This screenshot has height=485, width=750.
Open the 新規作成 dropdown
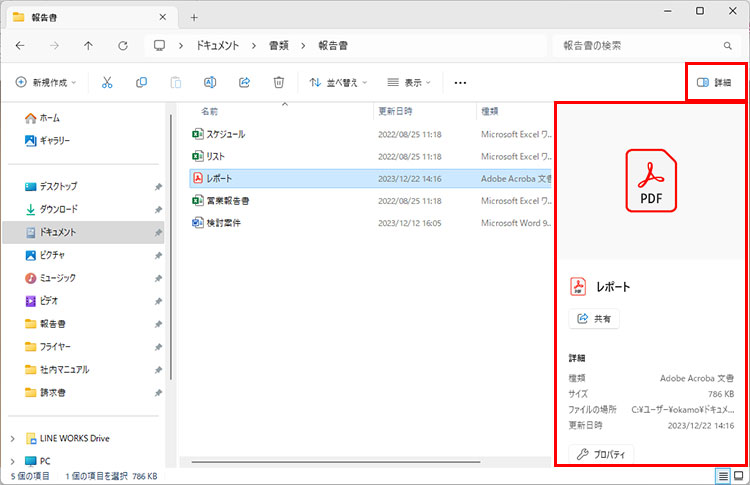[x=50, y=82]
